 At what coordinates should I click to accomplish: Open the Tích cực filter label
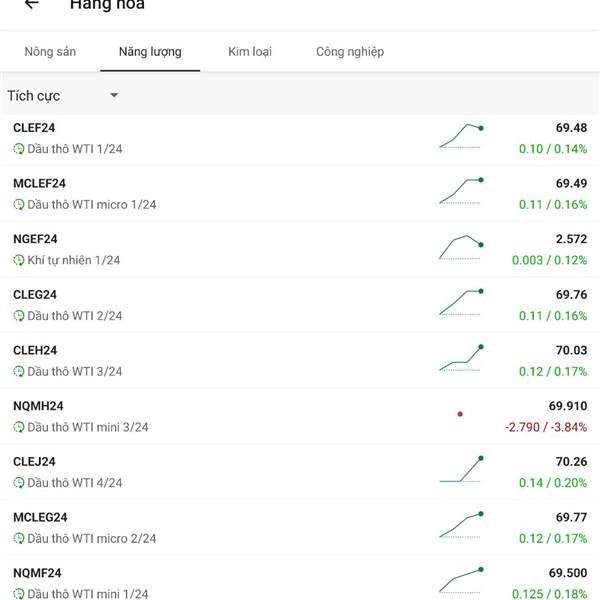click(34, 96)
